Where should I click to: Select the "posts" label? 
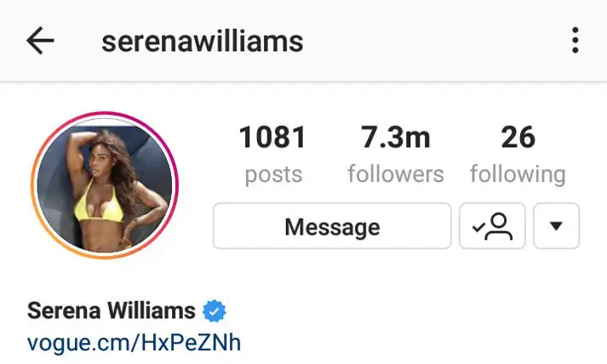(273, 174)
